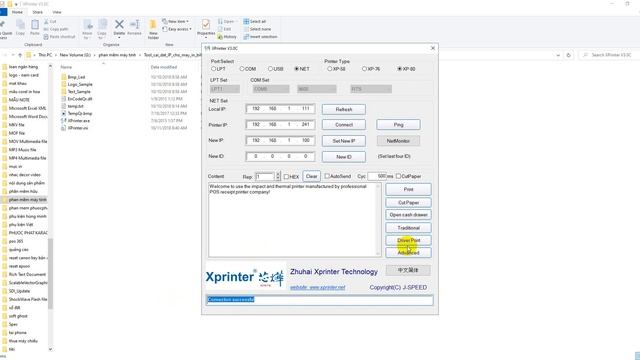Click Select none in the ribbon

tap(257, 29)
